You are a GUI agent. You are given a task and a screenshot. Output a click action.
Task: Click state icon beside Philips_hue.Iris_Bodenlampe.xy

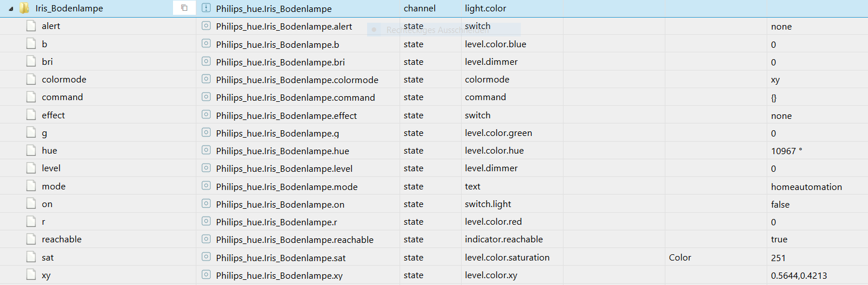[x=206, y=275]
